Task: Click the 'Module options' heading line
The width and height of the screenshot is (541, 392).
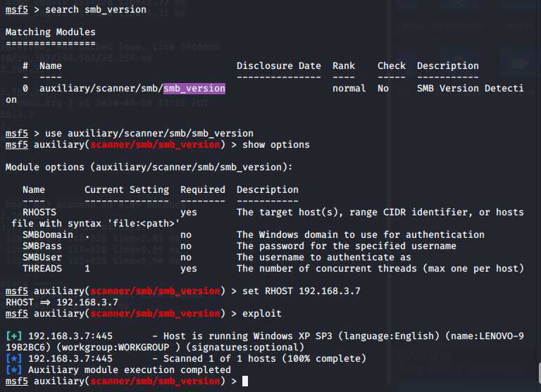Action: point(149,167)
